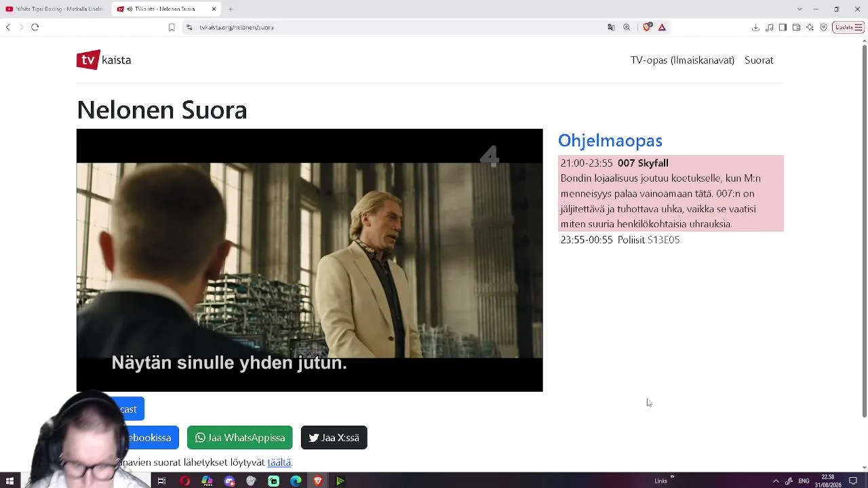Click the translate page icon
Image resolution: width=868 pixels, height=488 pixels.
(x=611, y=27)
